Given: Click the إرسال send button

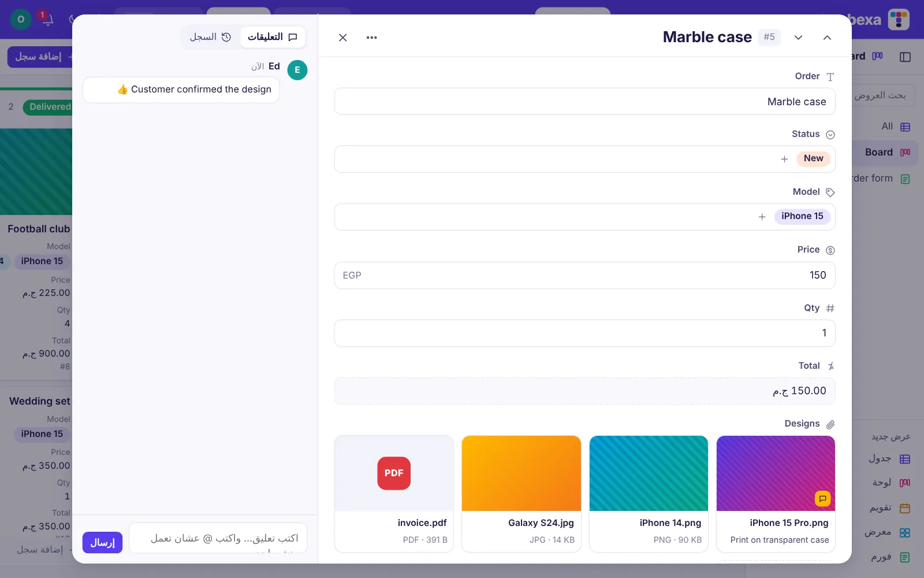Looking at the screenshot, I should point(102,542).
